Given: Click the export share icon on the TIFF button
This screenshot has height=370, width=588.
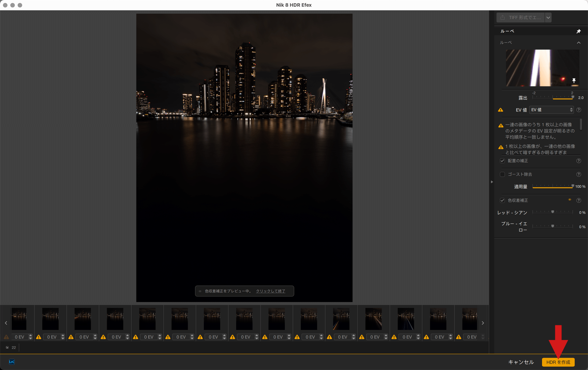Looking at the screenshot, I should [503, 18].
